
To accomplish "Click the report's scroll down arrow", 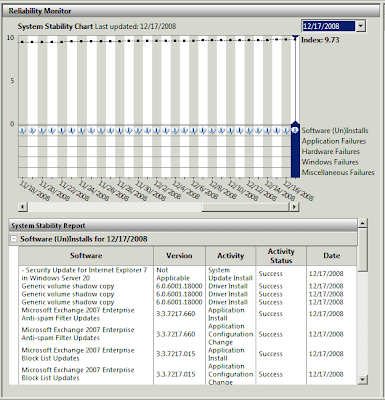I will [362, 379].
